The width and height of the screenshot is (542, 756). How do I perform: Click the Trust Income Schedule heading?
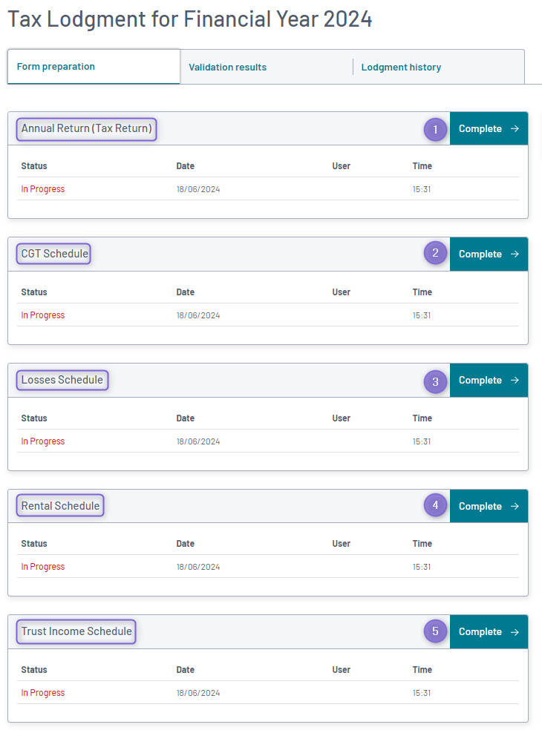point(76,632)
